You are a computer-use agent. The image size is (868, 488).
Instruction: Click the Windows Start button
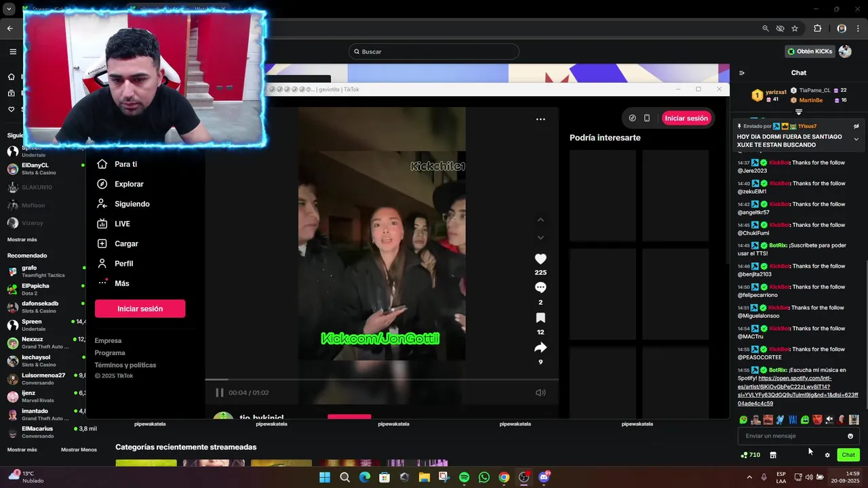coord(325,477)
